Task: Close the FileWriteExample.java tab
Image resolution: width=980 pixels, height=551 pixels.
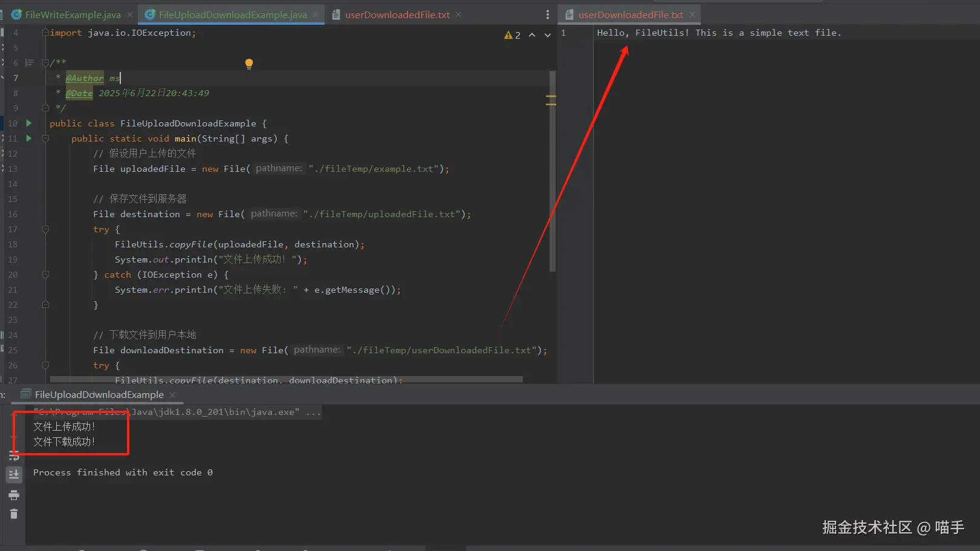Action: [130, 15]
